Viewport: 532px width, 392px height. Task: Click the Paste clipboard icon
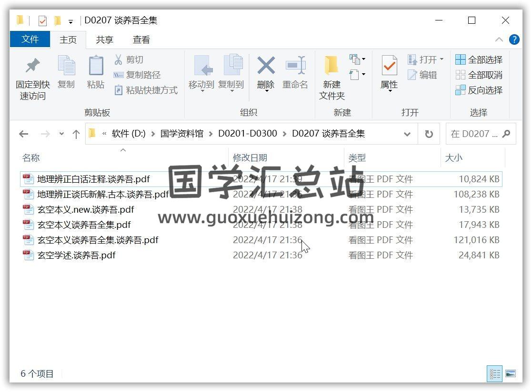pyautogui.click(x=96, y=65)
